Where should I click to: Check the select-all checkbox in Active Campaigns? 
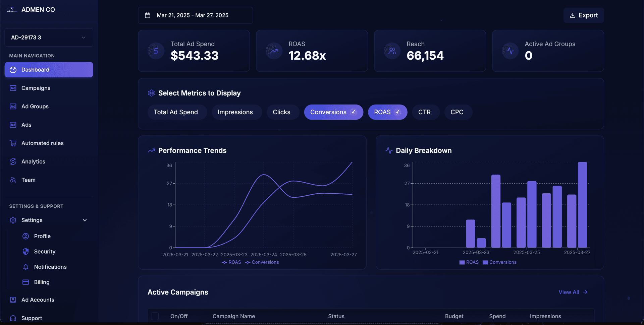pos(155,316)
